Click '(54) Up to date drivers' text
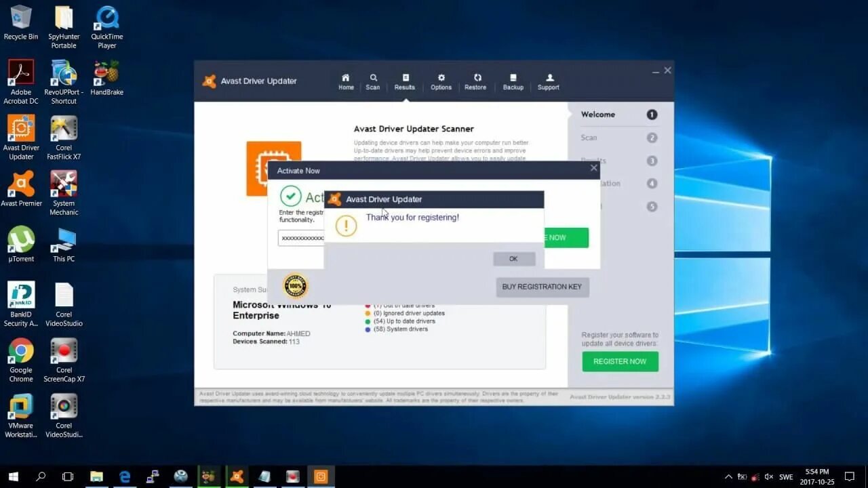Viewport: 868px width, 488px height. (404, 321)
